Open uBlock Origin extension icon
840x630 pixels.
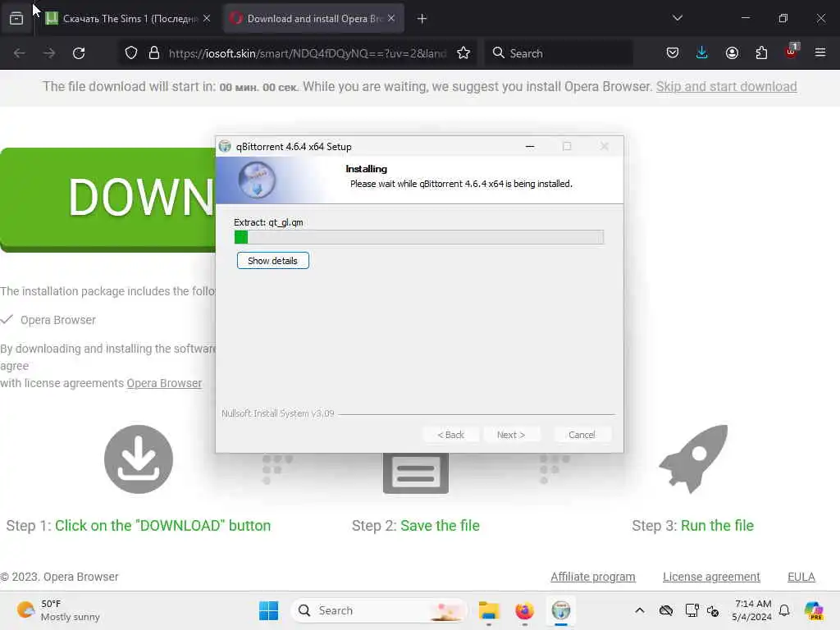click(x=792, y=52)
